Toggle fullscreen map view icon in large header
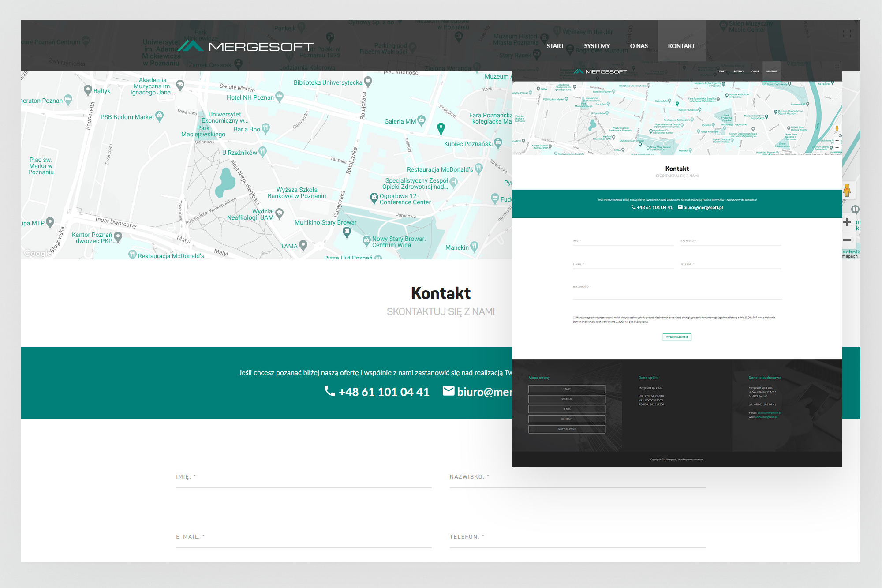The image size is (882, 588). coord(847,34)
